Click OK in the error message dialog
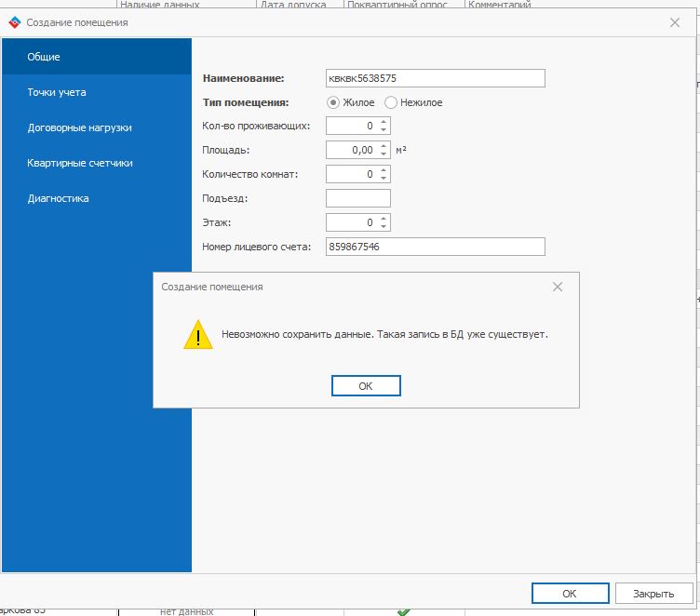Image resolution: width=700 pixels, height=616 pixels. pos(366,385)
